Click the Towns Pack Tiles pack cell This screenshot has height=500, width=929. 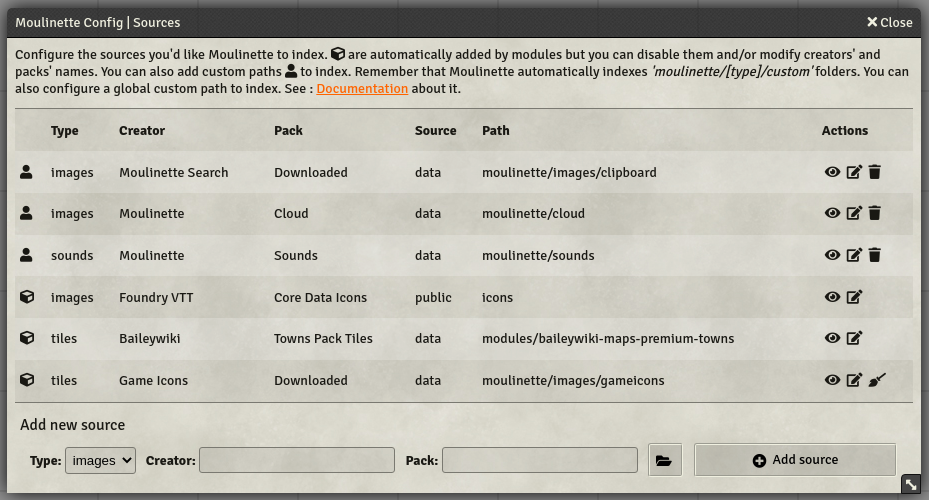[323, 338]
